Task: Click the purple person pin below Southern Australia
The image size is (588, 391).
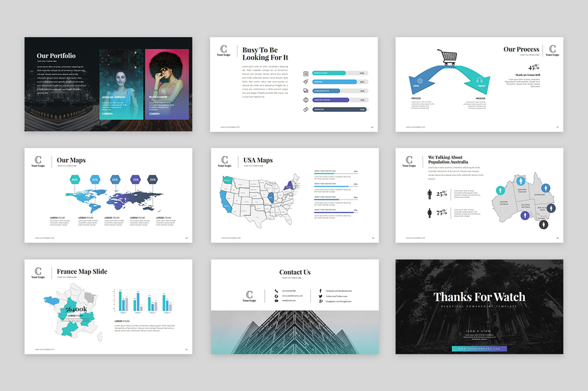Action: [x=525, y=216]
